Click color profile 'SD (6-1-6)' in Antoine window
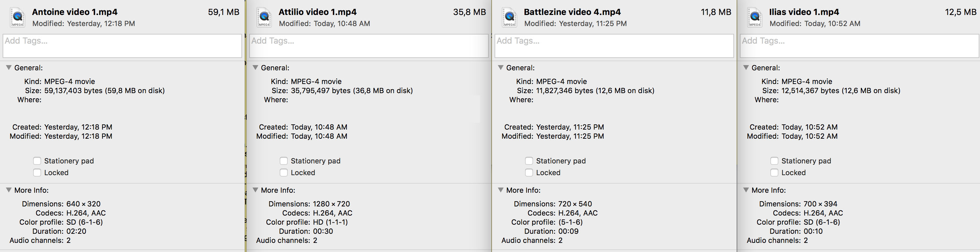The height and width of the screenshot is (252, 980). pos(85,222)
